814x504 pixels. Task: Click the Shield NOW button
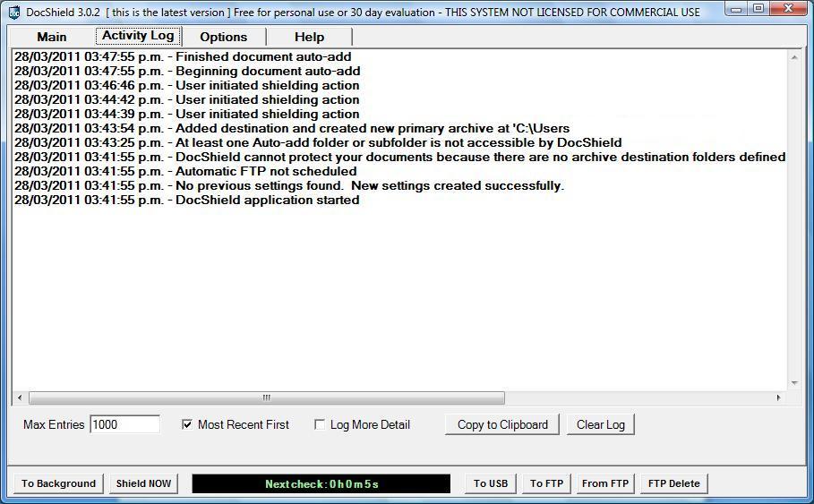(144, 483)
